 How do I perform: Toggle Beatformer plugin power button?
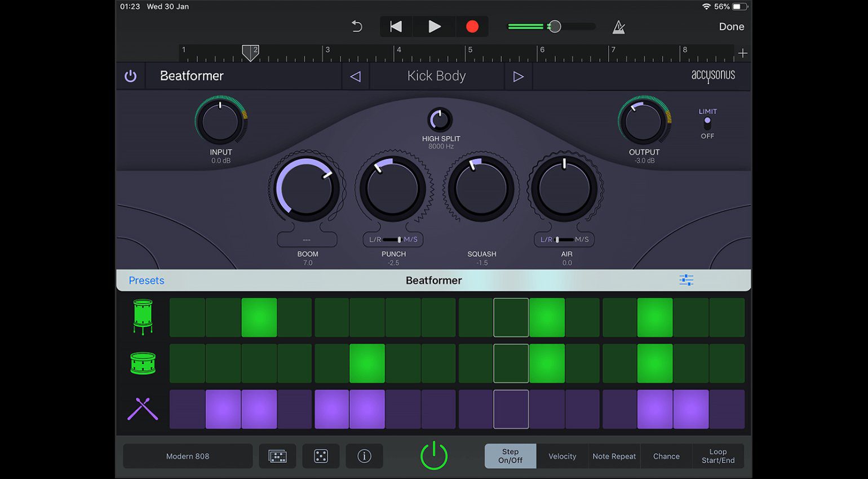pyautogui.click(x=130, y=76)
